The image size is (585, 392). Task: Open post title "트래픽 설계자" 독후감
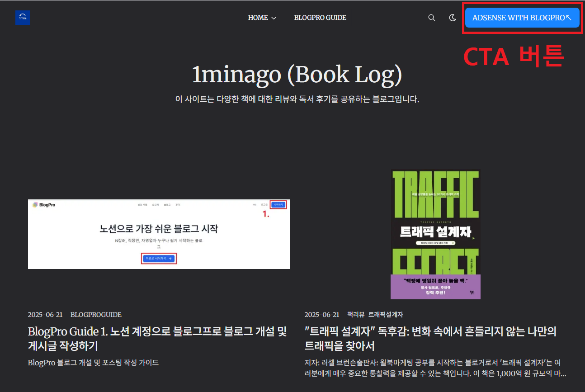[x=430, y=339]
